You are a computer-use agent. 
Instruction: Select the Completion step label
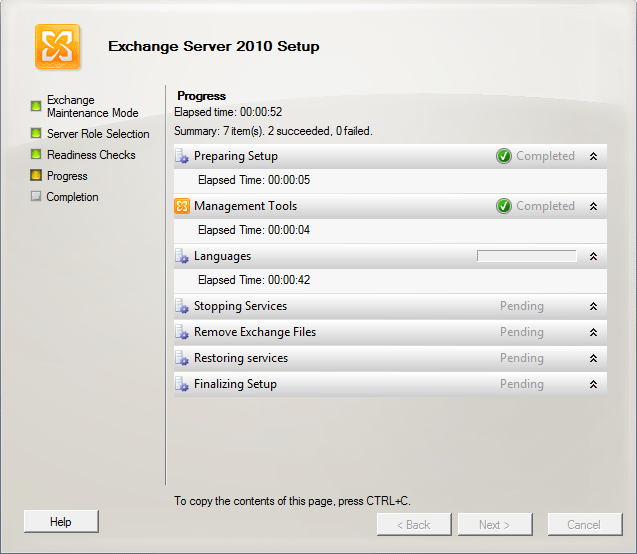(72, 197)
